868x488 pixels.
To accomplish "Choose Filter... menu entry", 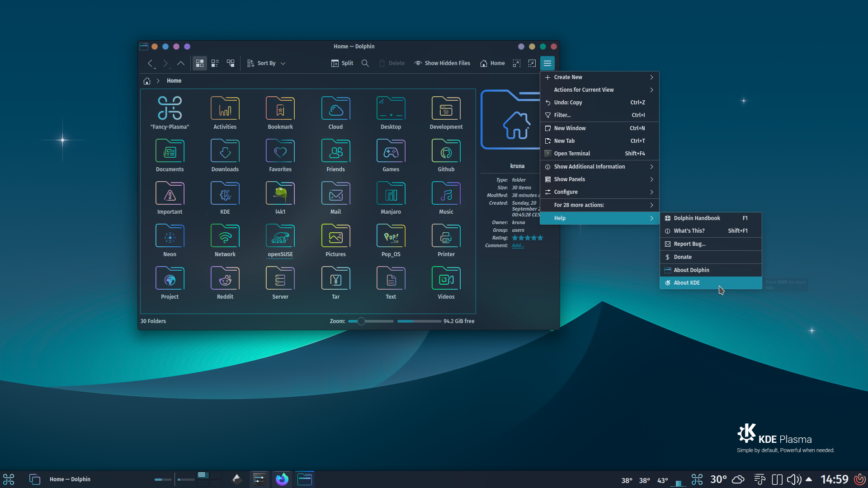I will [599, 115].
